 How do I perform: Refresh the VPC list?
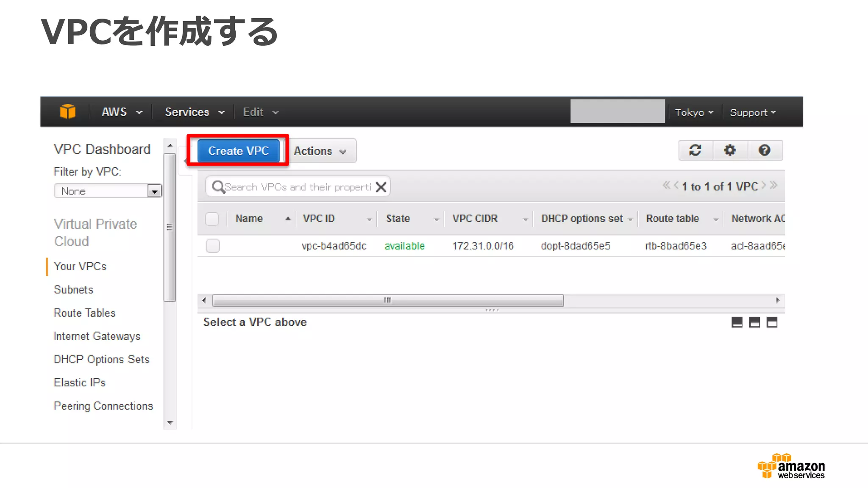(695, 150)
